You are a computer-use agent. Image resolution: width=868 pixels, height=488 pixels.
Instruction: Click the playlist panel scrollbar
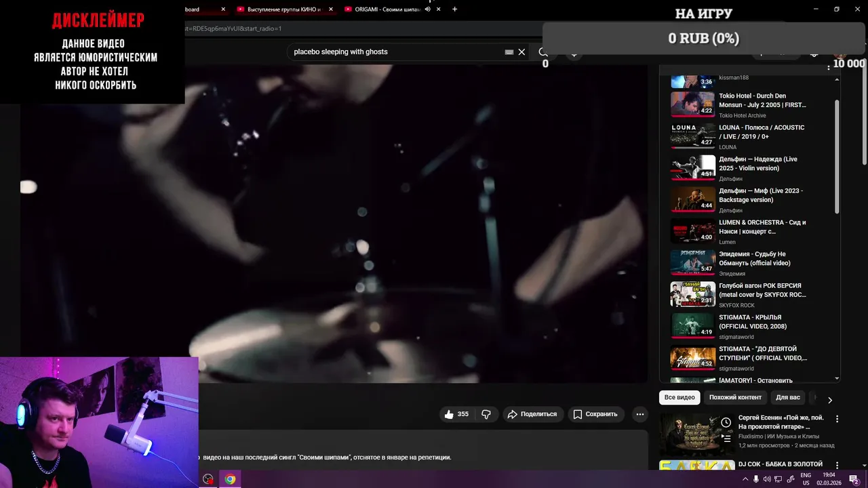tap(837, 156)
